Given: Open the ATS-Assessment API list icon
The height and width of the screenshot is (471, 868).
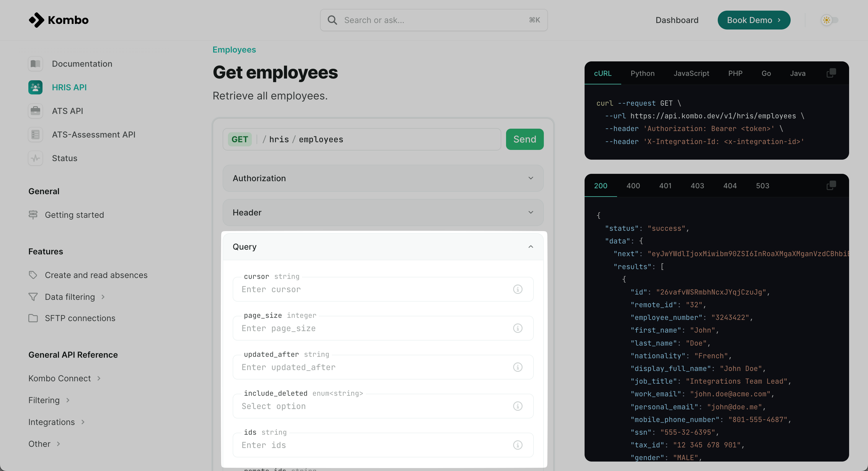Looking at the screenshot, I should (35, 135).
